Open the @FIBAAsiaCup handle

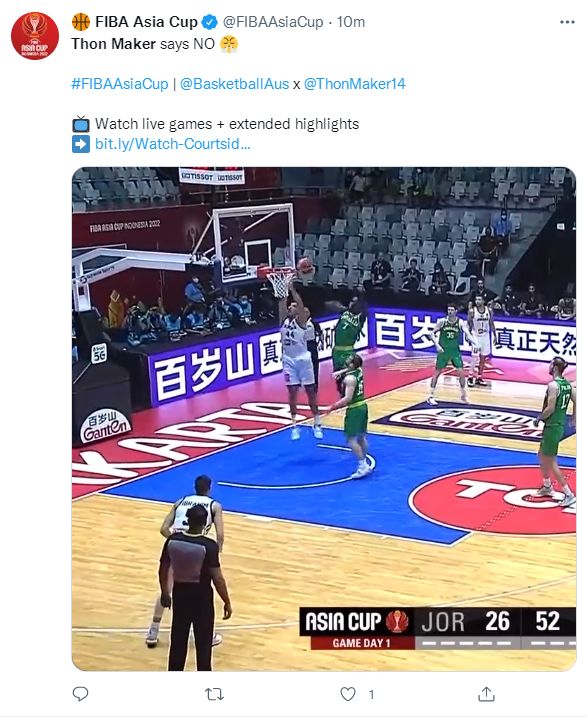coord(273,22)
